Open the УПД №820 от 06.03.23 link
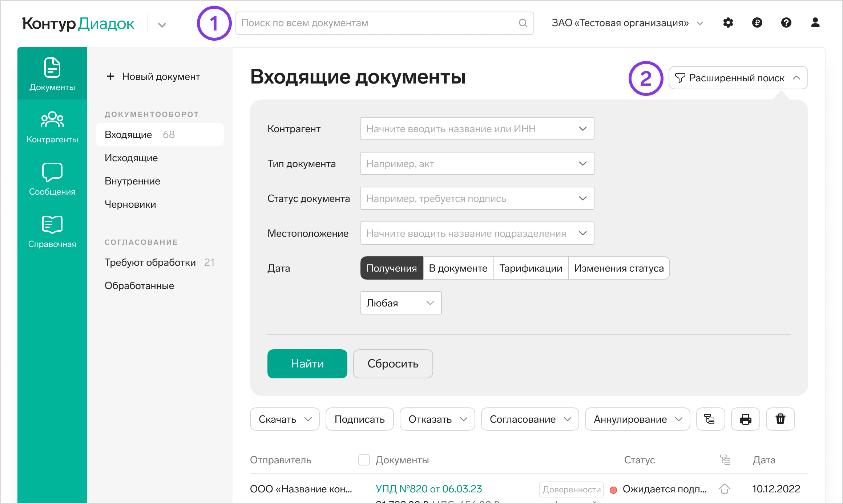Viewport: 843px width, 504px height. (428, 489)
